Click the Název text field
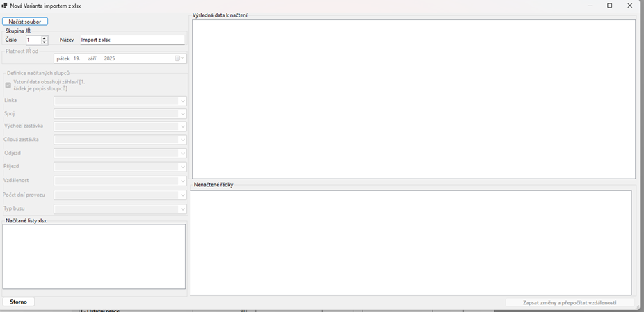Screen dimensions: 644x312 coord(132,40)
